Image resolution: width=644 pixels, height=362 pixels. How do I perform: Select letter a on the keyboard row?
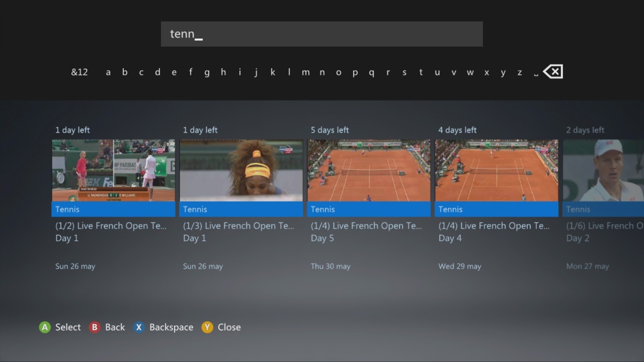(108, 72)
